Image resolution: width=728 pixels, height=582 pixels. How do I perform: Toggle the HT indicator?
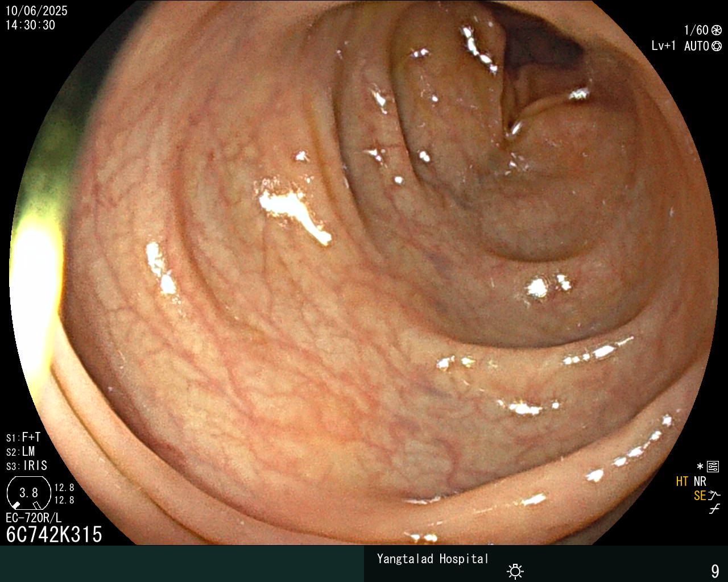(682, 481)
